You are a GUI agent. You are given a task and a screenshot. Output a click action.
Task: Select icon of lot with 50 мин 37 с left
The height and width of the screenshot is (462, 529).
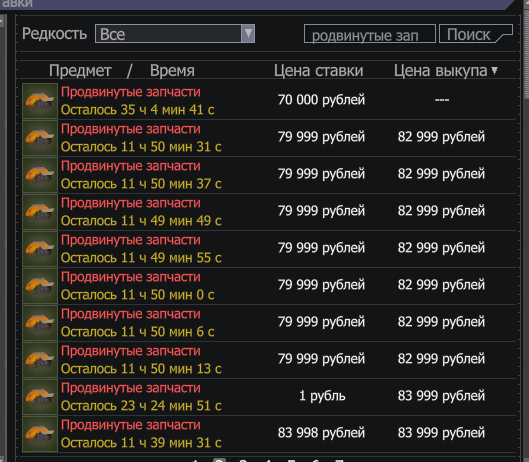coord(40,175)
